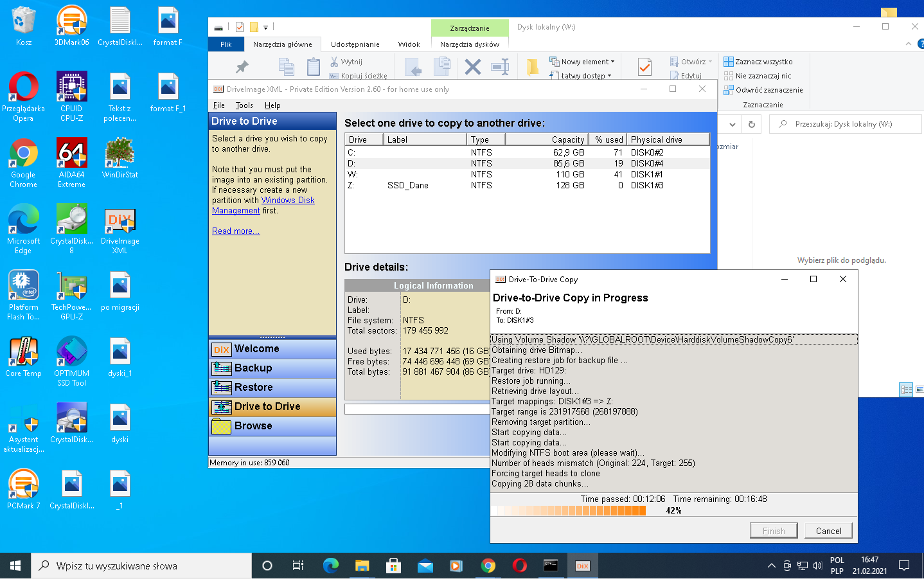
Task: Open the Windows Disk Management link
Action: coord(263,206)
